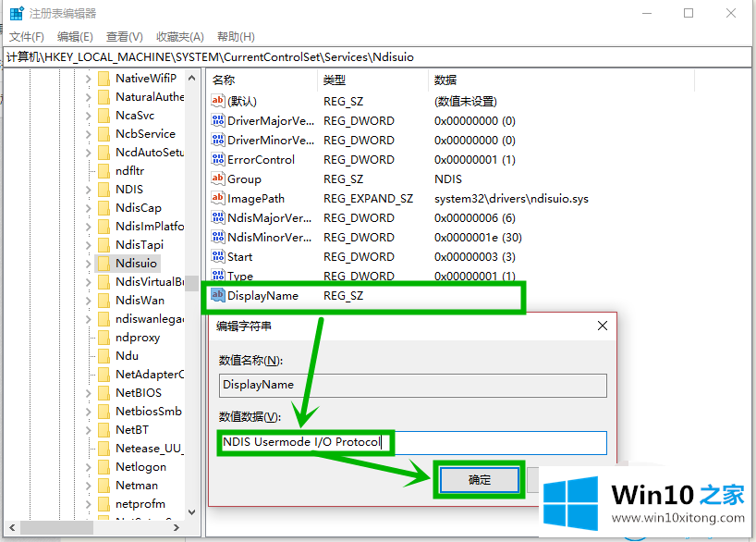This screenshot has width=756, height=542.
Task: Click the 0x0000001e (30) data value
Action: (x=478, y=238)
